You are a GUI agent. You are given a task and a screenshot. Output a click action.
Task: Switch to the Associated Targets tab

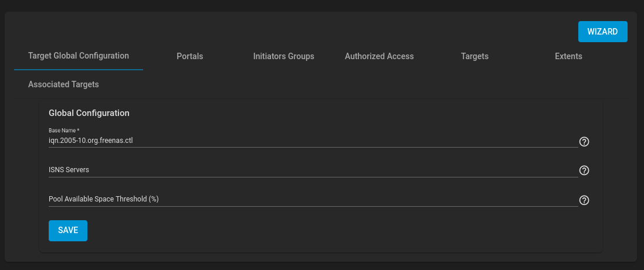tap(63, 84)
